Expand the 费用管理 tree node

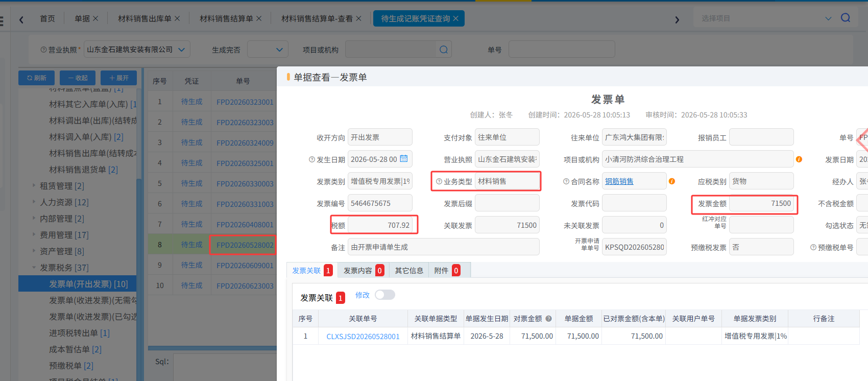tap(34, 234)
